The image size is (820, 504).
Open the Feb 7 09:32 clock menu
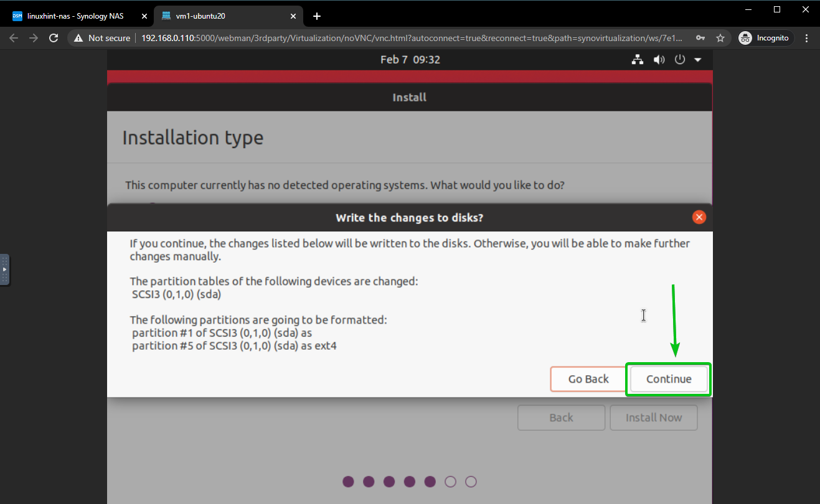pos(410,60)
